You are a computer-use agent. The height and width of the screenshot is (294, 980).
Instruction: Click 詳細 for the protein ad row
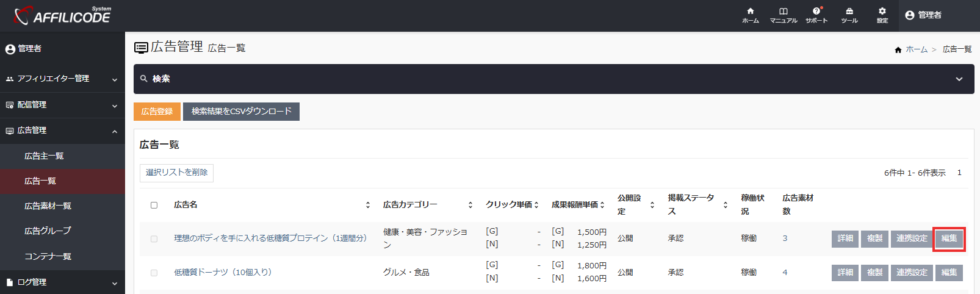point(845,238)
